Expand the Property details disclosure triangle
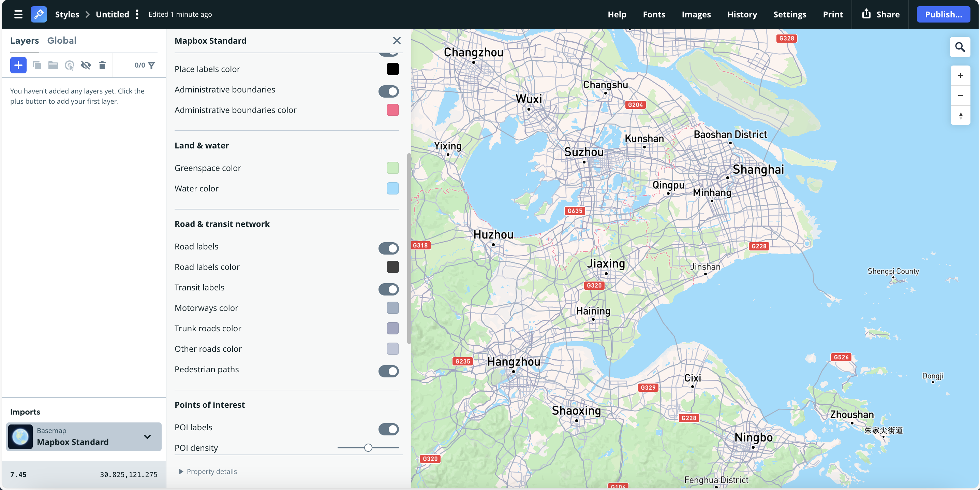The height and width of the screenshot is (490, 980). tap(181, 471)
